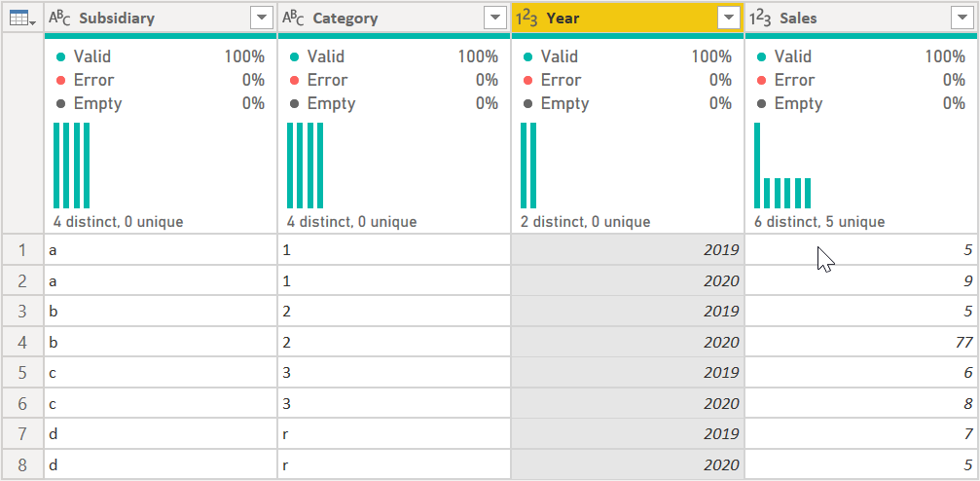Select the Year column header
Viewport: 980px width, 481px height.
tap(628, 18)
